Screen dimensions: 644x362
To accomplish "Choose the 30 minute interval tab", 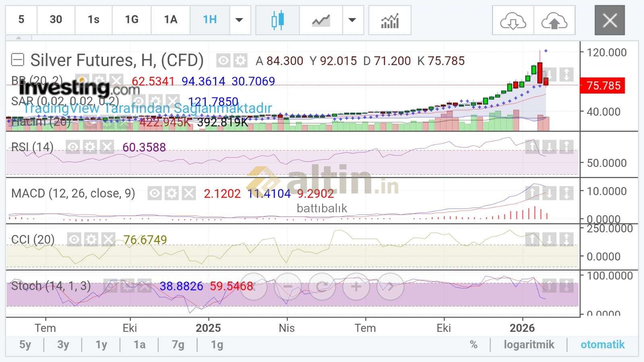I will click(x=56, y=20).
